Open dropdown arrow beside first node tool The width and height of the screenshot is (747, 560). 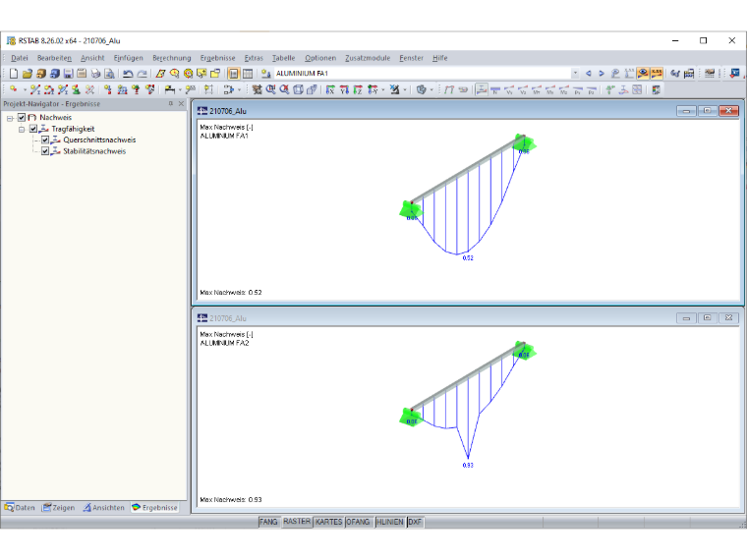25,89
